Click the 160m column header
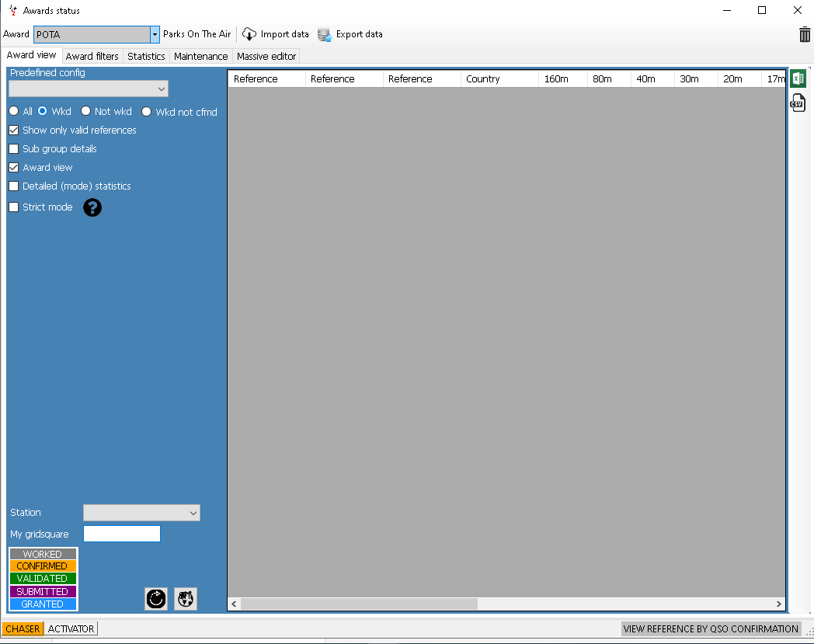 click(x=562, y=79)
